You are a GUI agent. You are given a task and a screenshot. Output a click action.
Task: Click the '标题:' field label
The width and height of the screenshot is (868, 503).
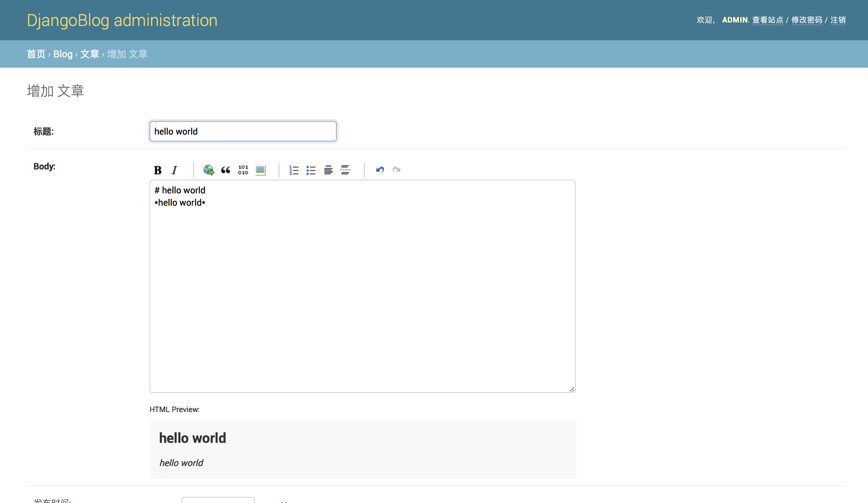click(43, 131)
